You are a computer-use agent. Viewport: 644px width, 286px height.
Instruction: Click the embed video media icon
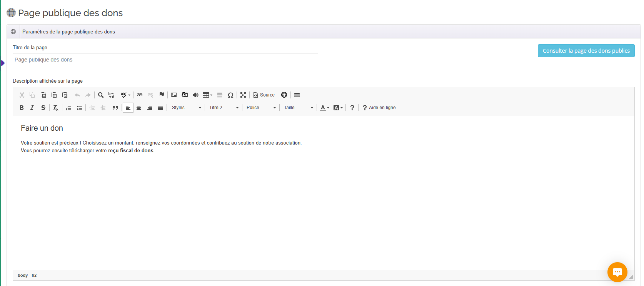(x=185, y=95)
